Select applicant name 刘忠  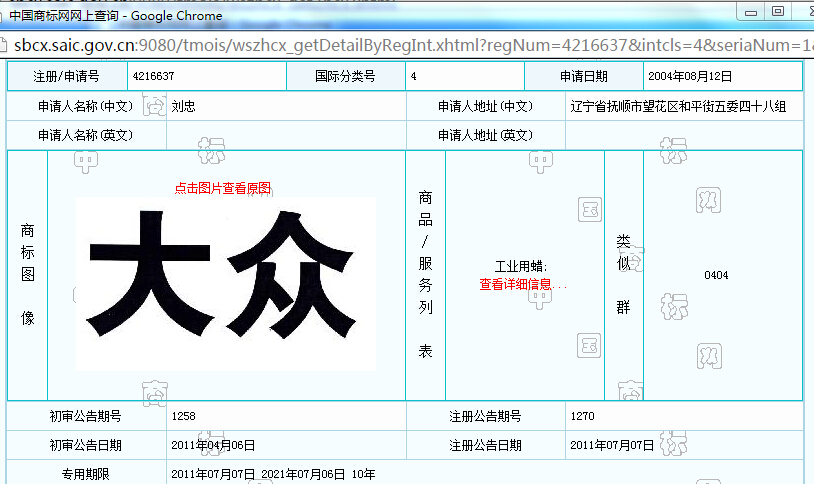[x=183, y=106]
